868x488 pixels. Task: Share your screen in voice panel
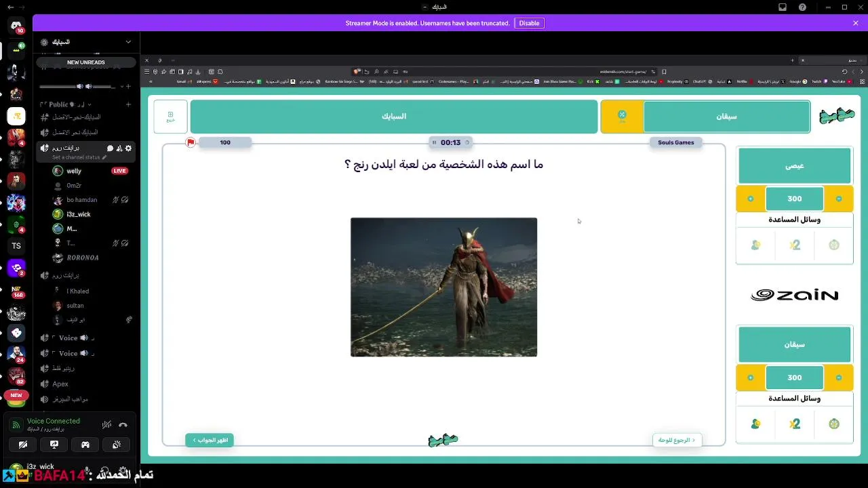click(x=54, y=445)
